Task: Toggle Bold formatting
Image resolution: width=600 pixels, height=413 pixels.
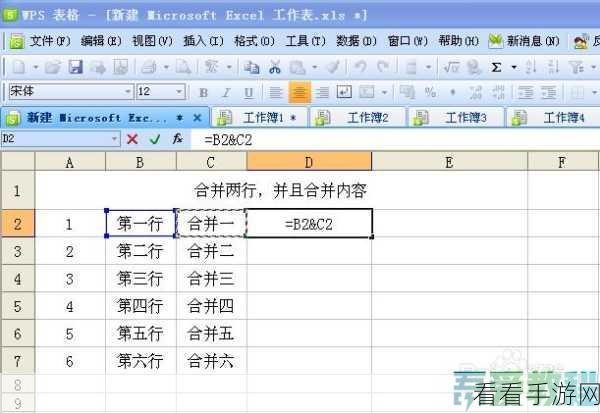Action: point(204,93)
